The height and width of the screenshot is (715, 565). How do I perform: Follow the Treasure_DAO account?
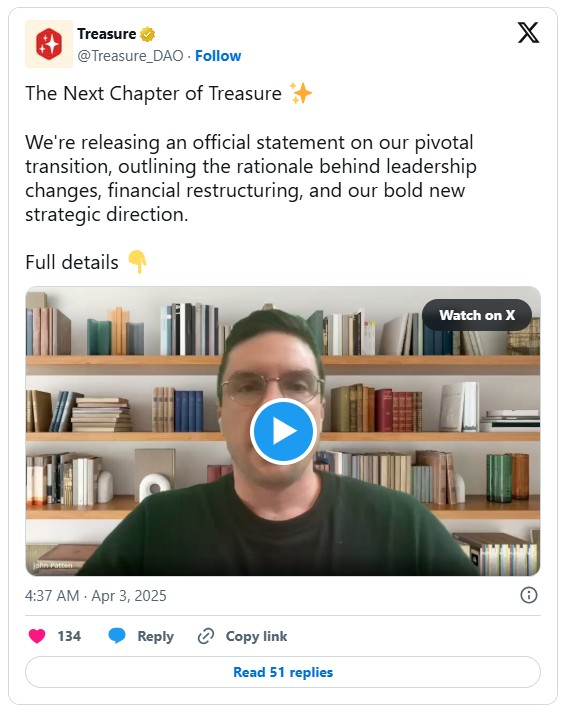pos(218,56)
